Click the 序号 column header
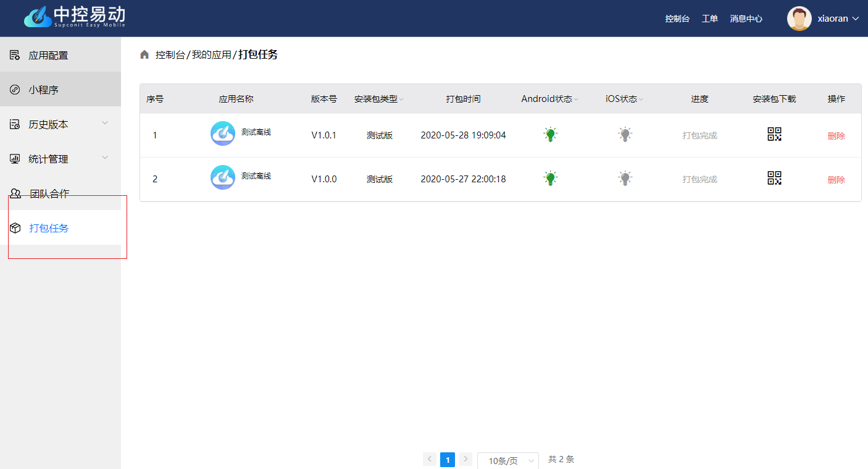Image resolution: width=868 pixels, height=469 pixels. [x=155, y=99]
